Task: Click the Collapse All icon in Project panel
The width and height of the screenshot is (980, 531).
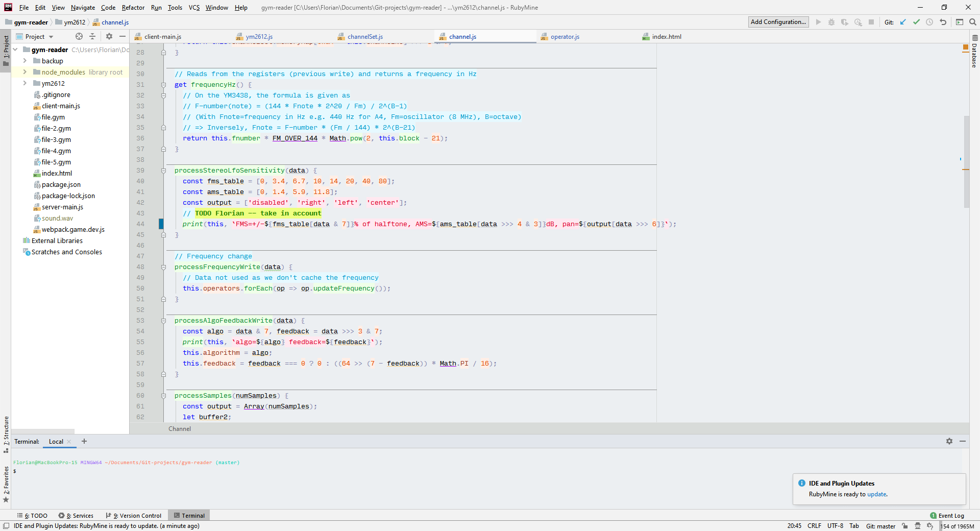Action: pyautogui.click(x=92, y=36)
